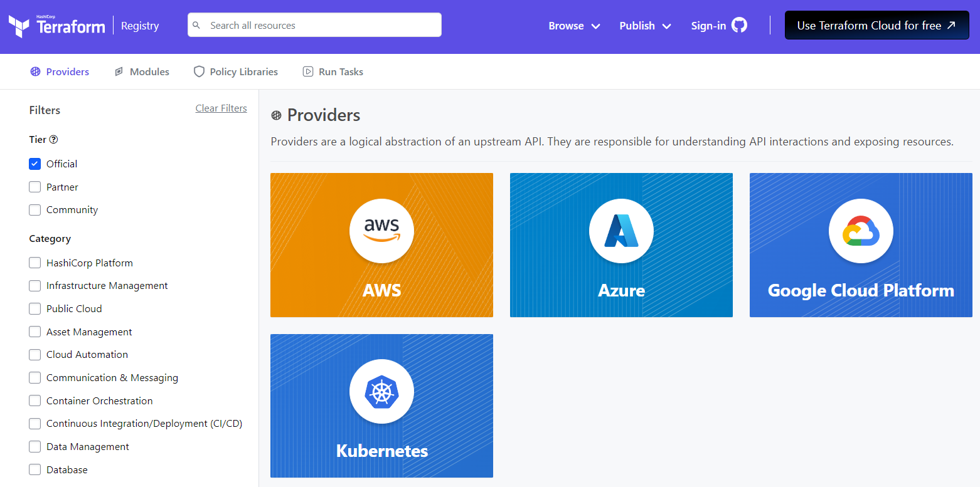980x487 pixels.
Task: Click the Azure logo circle
Action: pyautogui.click(x=621, y=231)
